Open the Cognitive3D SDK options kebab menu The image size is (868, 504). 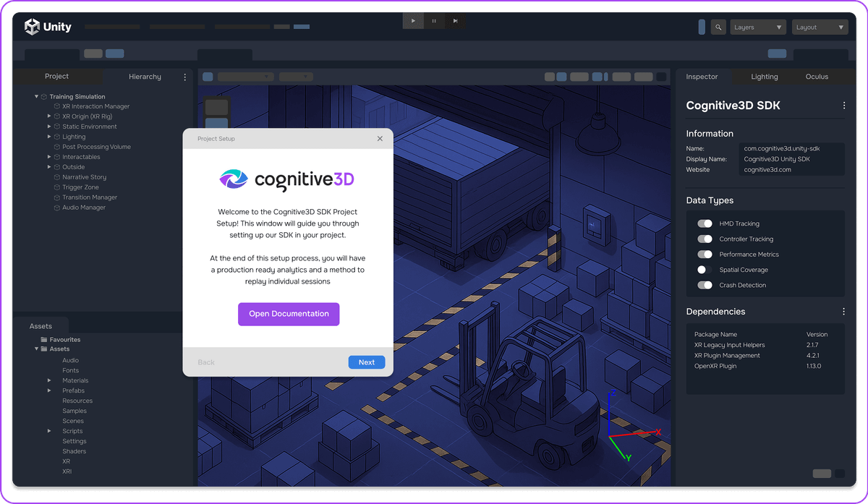tap(843, 106)
